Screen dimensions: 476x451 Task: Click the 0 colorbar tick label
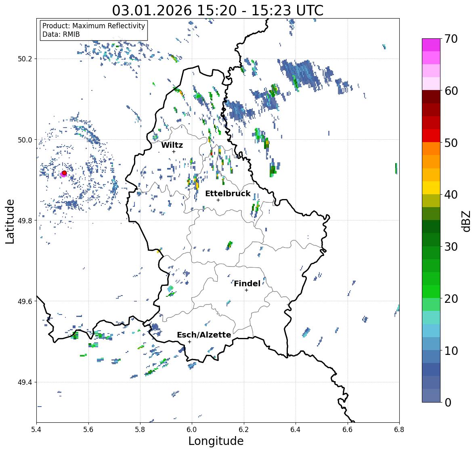click(448, 403)
